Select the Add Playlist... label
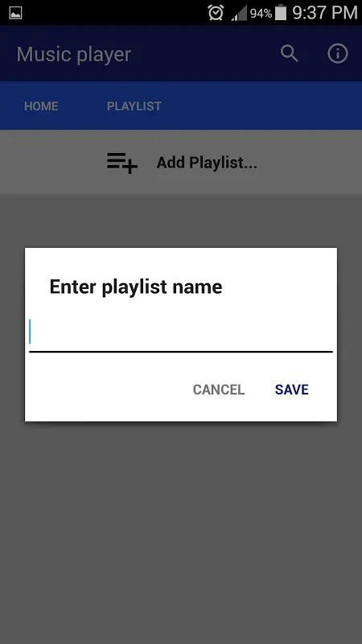Screen dimensions: 362x644 [x=207, y=163]
